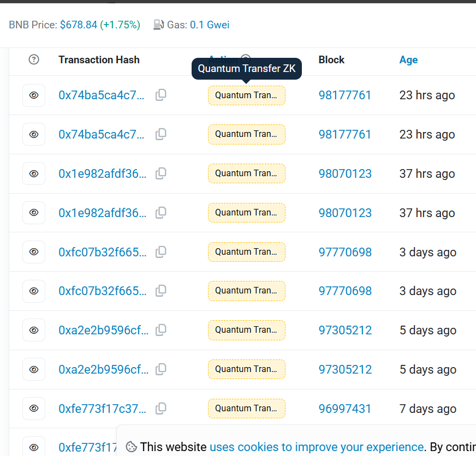
Task: Copy hash 0x1e982afdf36 in the lower 98070123 row
Action: tap(161, 213)
